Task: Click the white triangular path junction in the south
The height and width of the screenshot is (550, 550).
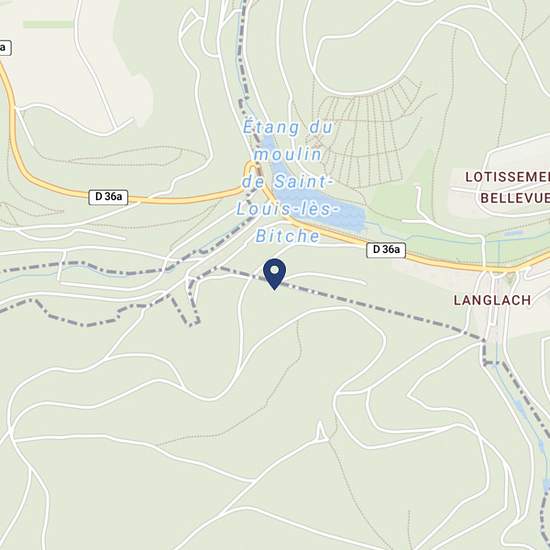Action: tap(321, 432)
